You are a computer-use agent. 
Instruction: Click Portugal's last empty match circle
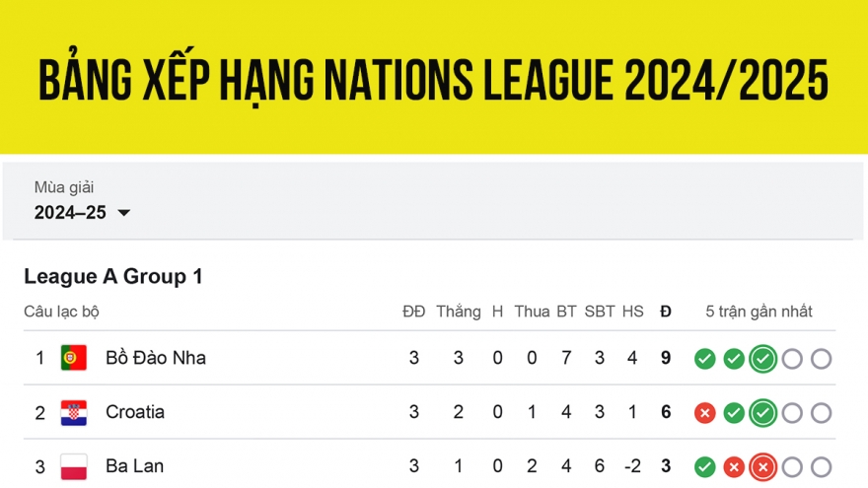(x=821, y=359)
